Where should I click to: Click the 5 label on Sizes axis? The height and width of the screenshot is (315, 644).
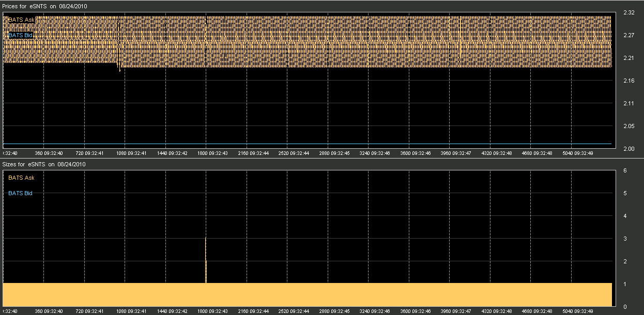[625, 193]
